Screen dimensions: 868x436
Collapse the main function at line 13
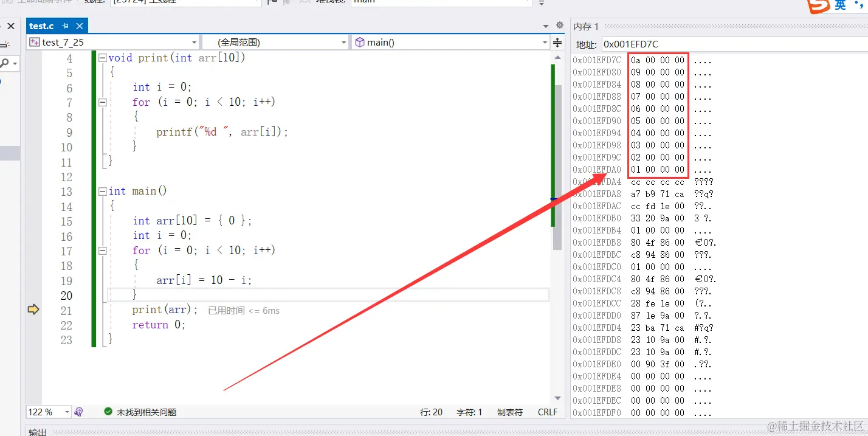[103, 191]
